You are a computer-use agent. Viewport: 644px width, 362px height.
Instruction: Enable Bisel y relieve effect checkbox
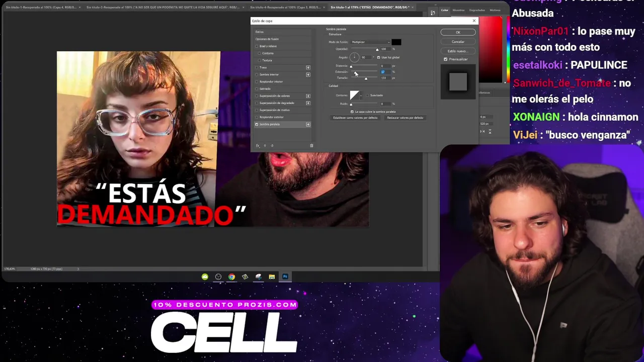click(257, 46)
